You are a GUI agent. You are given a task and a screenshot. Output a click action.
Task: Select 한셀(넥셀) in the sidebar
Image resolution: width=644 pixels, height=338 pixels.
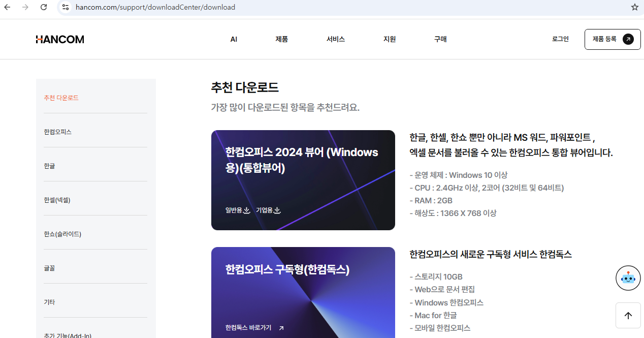coord(57,200)
